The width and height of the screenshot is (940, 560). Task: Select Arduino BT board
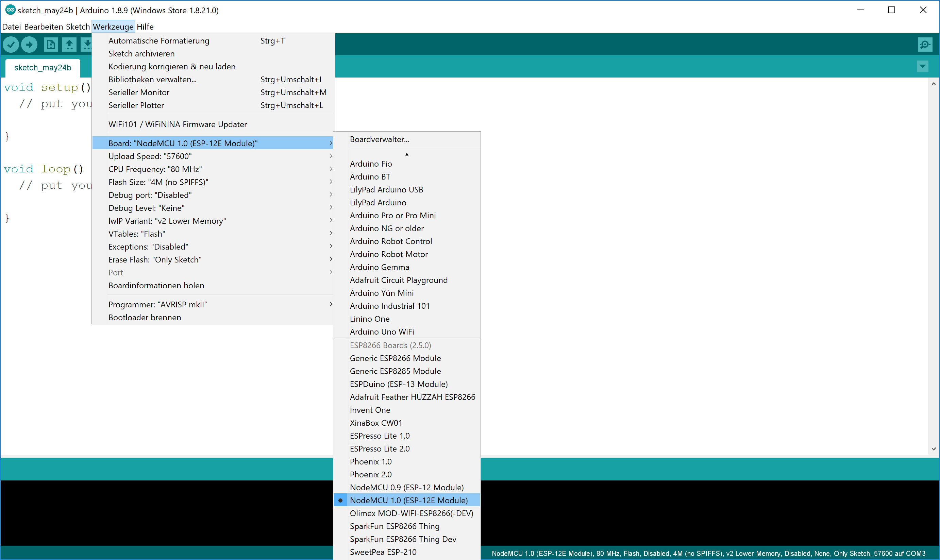407,176
